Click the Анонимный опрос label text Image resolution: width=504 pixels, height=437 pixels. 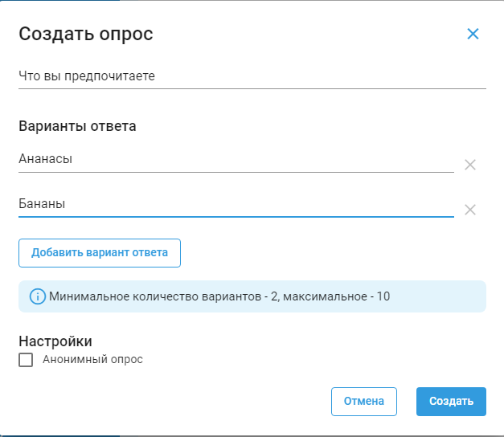[92, 360]
